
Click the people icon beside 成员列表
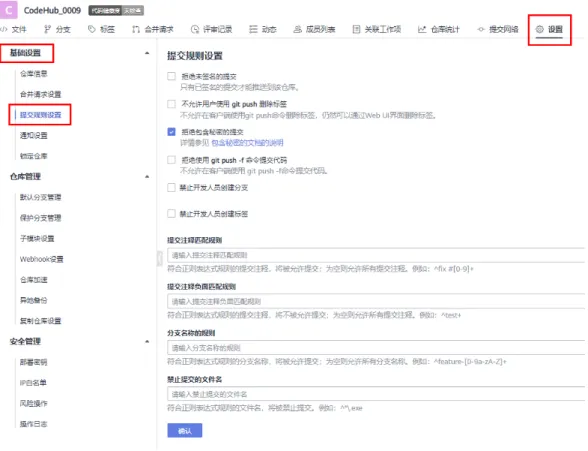[297, 29]
